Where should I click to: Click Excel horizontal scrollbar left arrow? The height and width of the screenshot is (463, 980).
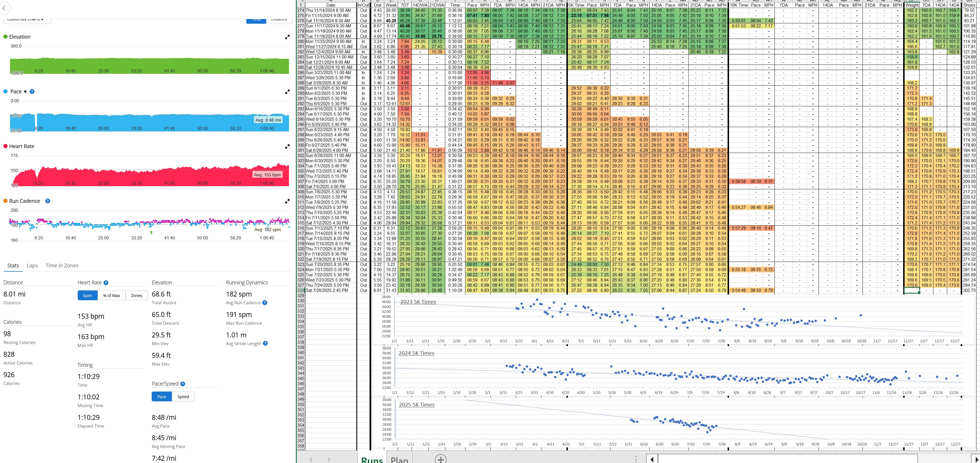coord(652,459)
